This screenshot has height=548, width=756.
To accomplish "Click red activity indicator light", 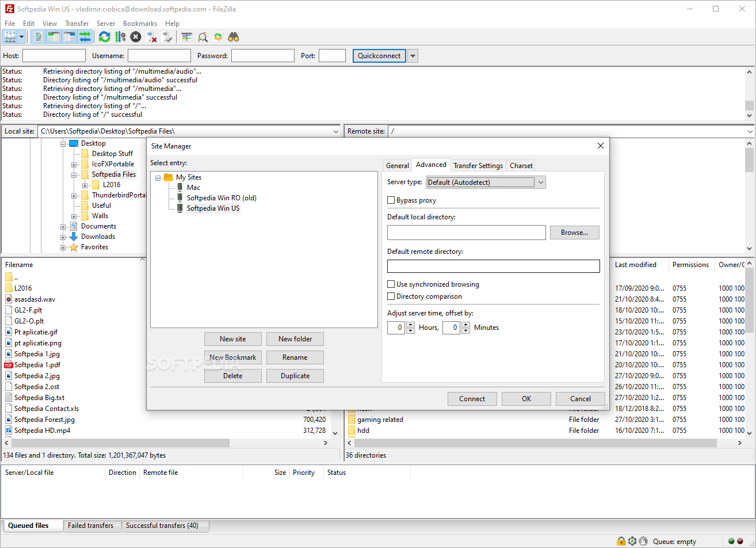I will point(740,541).
